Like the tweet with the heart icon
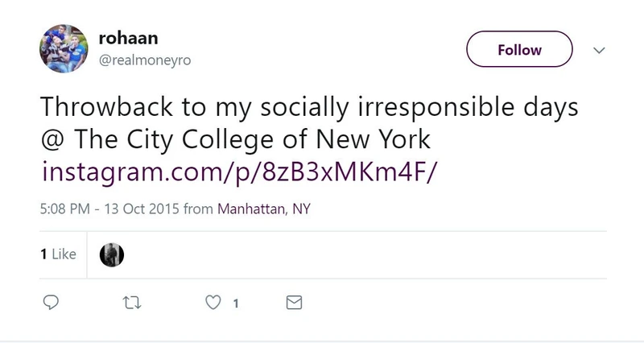Viewport: 644px width, 343px height. coord(213,303)
